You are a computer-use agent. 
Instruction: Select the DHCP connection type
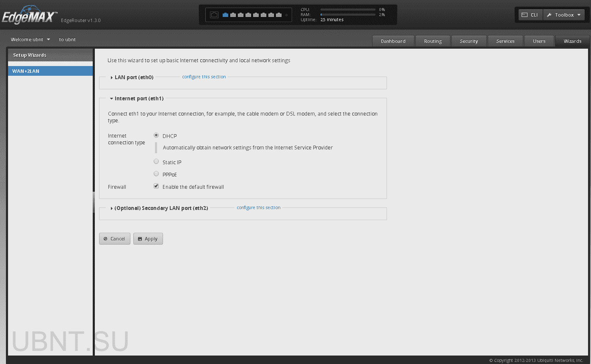pos(156,135)
